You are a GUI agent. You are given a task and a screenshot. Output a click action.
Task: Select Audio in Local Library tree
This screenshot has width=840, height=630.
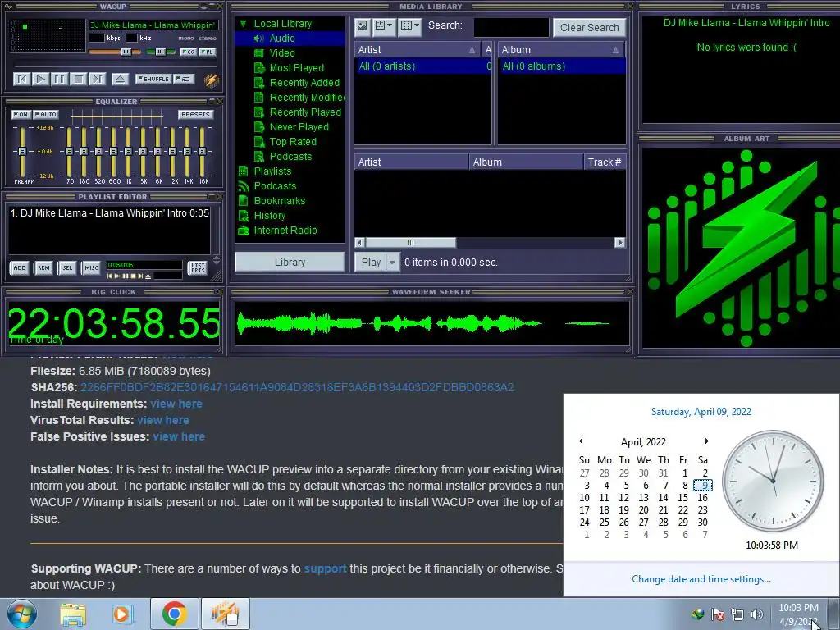pos(282,38)
